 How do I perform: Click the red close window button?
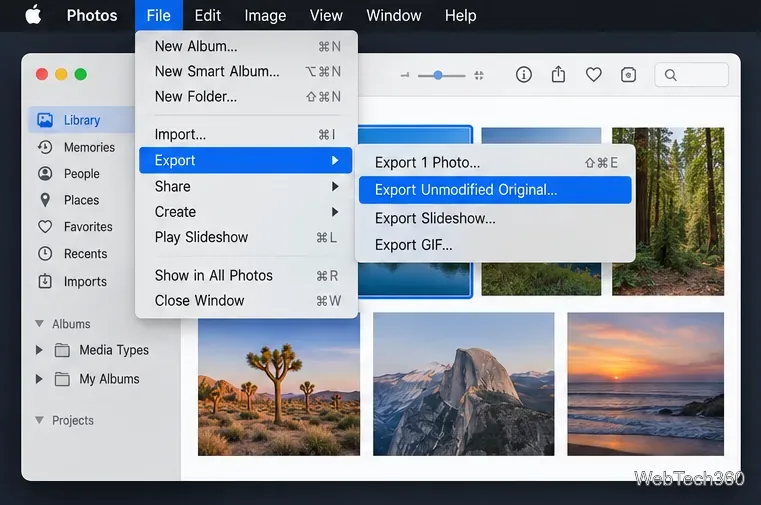(x=42, y=74)
